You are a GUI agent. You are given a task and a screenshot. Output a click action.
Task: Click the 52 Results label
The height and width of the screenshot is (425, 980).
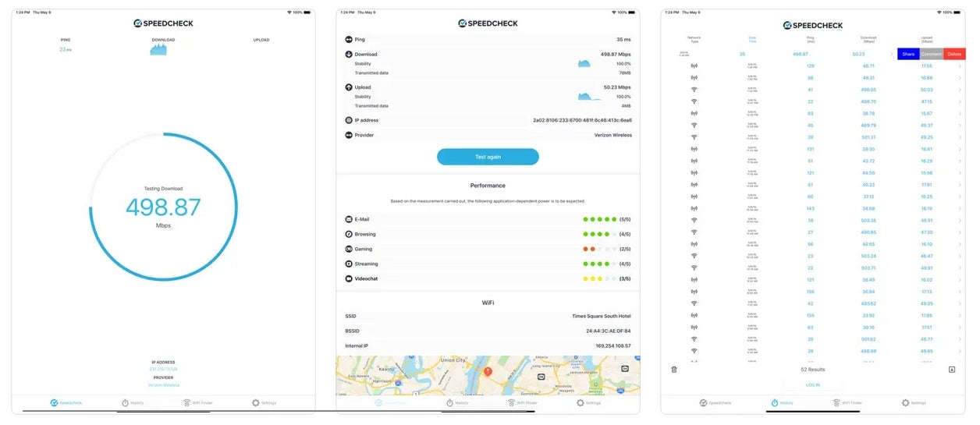click(x=812, y=370)
